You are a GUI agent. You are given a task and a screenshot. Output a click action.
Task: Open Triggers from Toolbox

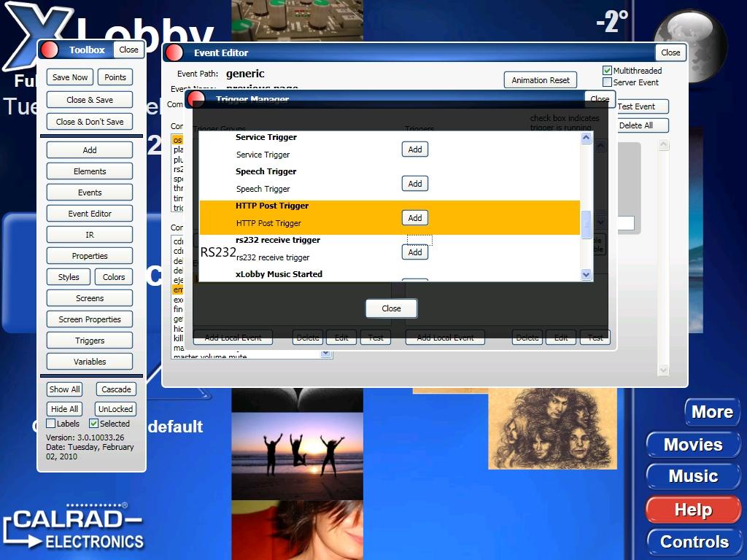[90, 341]
